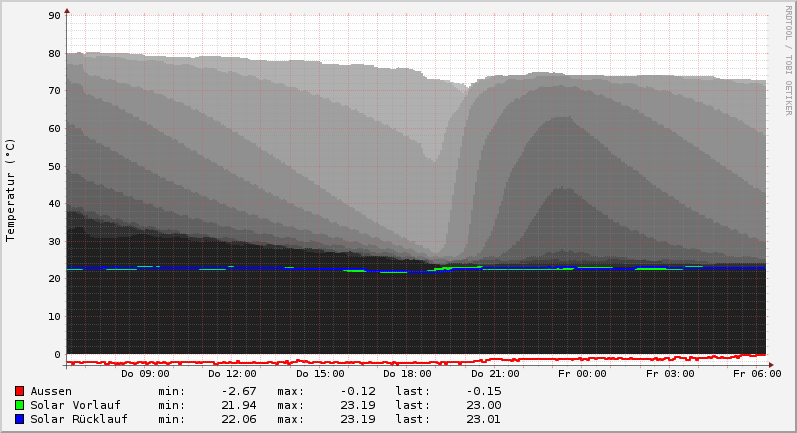
Task: Click the Do 15:00 time axis label
Action: (320, 374)
